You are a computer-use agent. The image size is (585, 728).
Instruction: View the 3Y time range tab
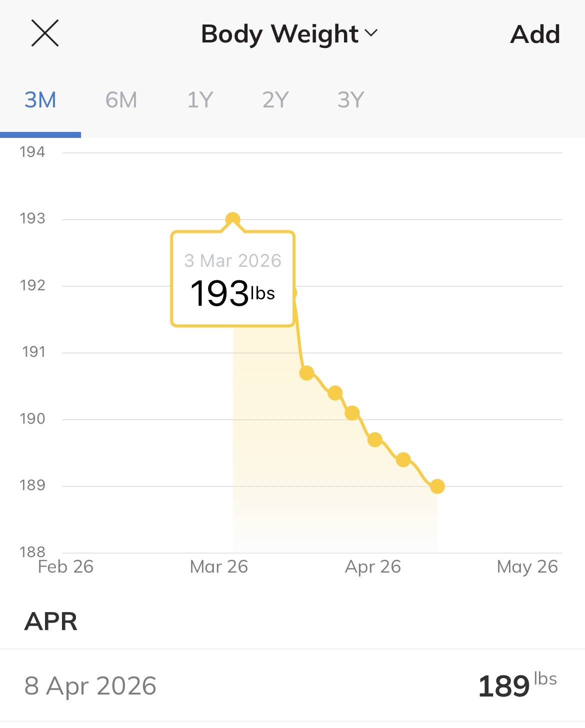(350, 100)
